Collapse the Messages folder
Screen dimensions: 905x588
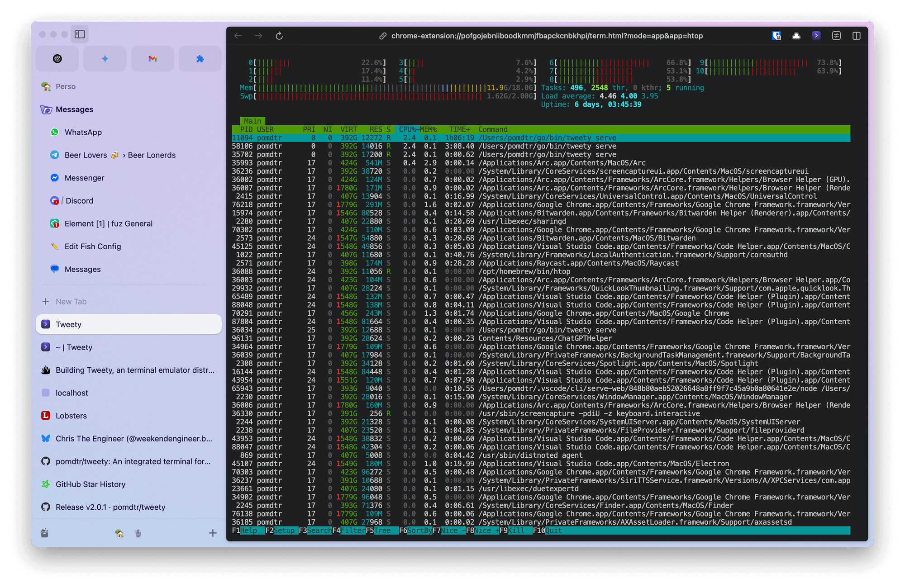click(129, 109)
